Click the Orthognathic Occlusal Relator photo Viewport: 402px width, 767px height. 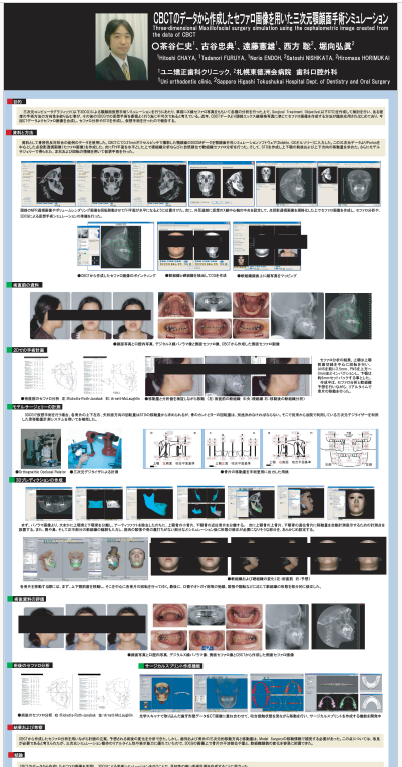41,448
